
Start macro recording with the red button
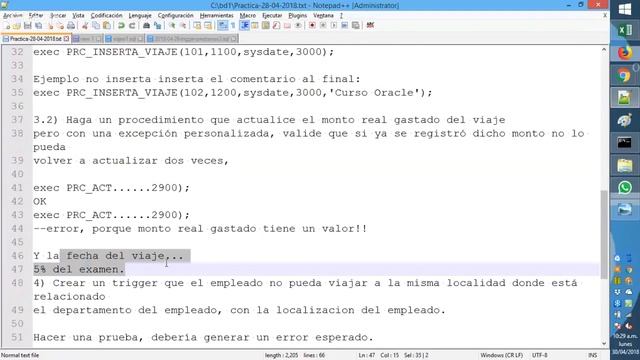(x=312, y=26)
